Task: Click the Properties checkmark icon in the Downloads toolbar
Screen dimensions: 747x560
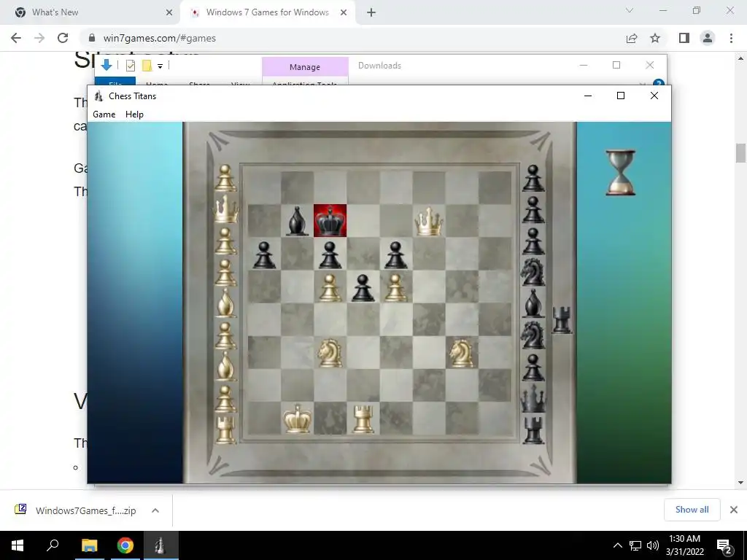Action: (x=130, y=66)
